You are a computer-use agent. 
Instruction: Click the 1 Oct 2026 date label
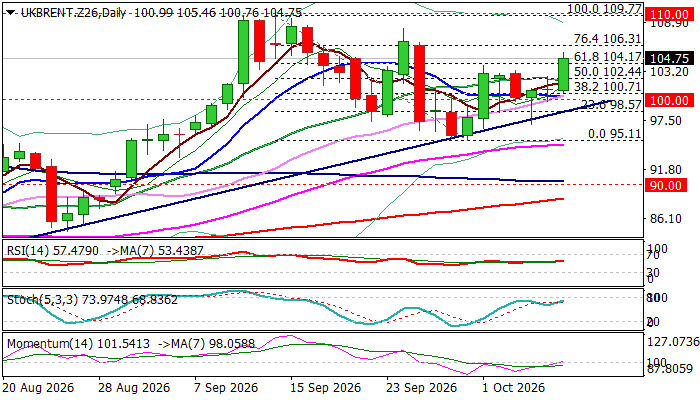(513, 388)
